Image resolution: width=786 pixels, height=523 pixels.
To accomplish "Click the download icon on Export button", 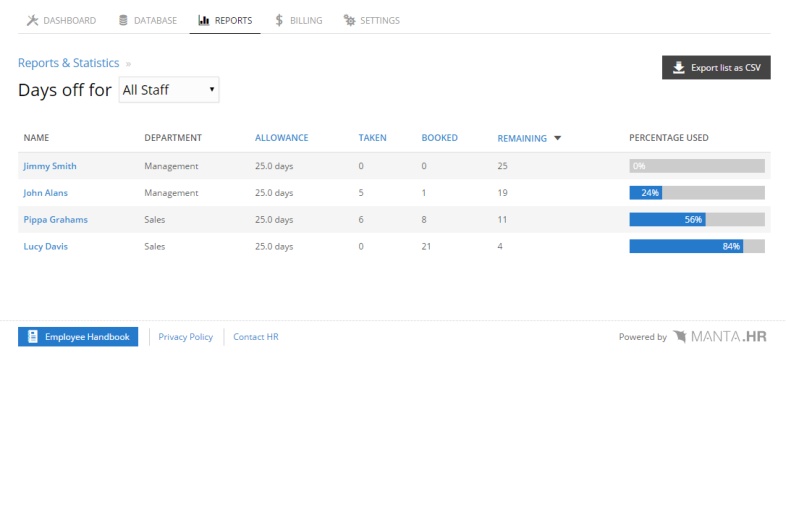I will (x=678, y=68).
